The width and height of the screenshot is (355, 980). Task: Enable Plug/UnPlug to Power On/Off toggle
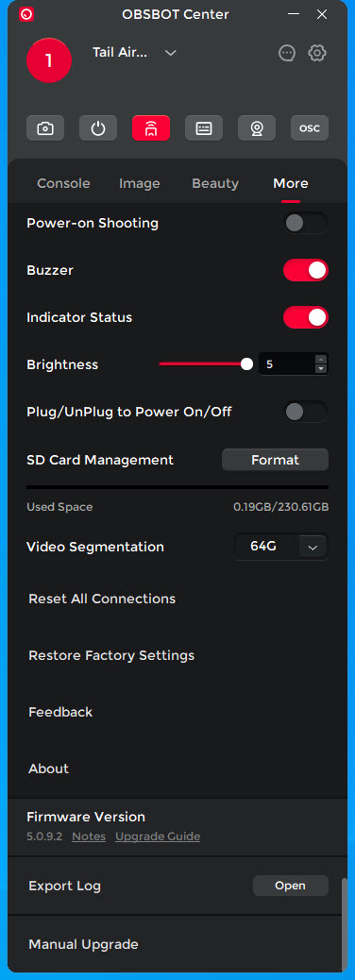pyautogui.click(x=306, y=412)
